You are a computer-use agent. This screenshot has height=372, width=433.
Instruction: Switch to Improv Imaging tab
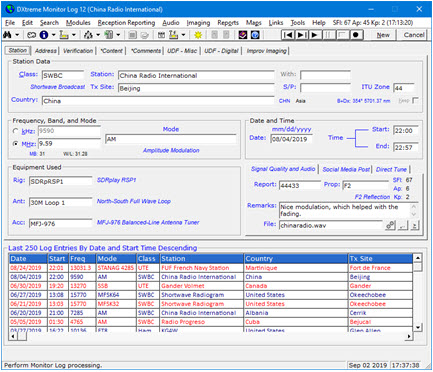pyautogui.click(x=267, y=51)
